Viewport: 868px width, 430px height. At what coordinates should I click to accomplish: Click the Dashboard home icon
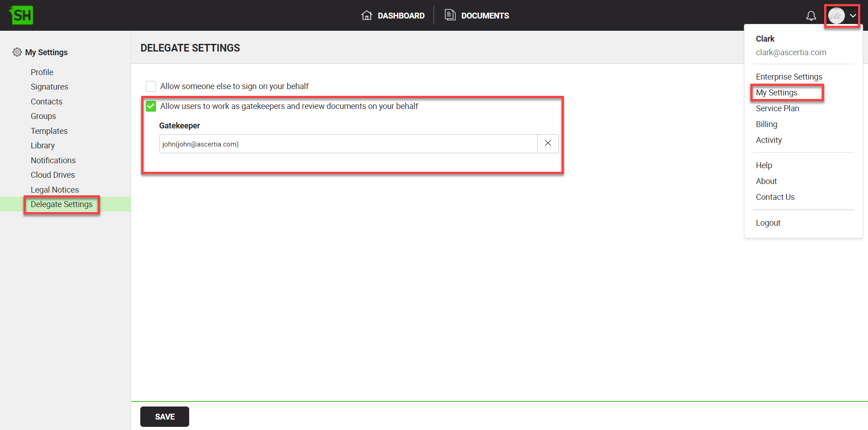[367, 15]
